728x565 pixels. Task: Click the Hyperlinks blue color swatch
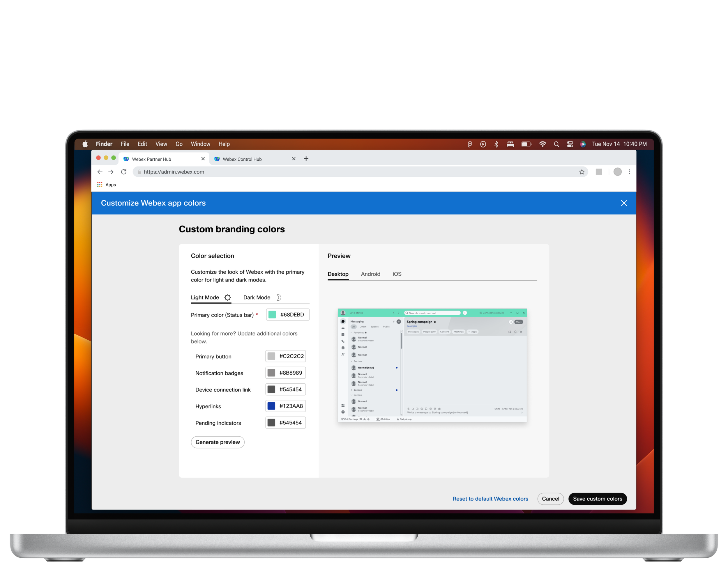[271, 406]
